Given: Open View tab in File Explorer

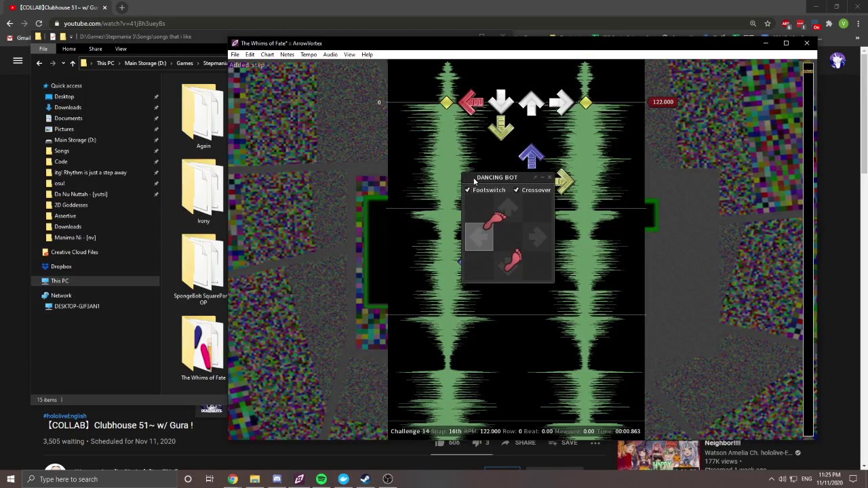Looking at the screenshot, I should pyautogui.click(x=121, y=49).
